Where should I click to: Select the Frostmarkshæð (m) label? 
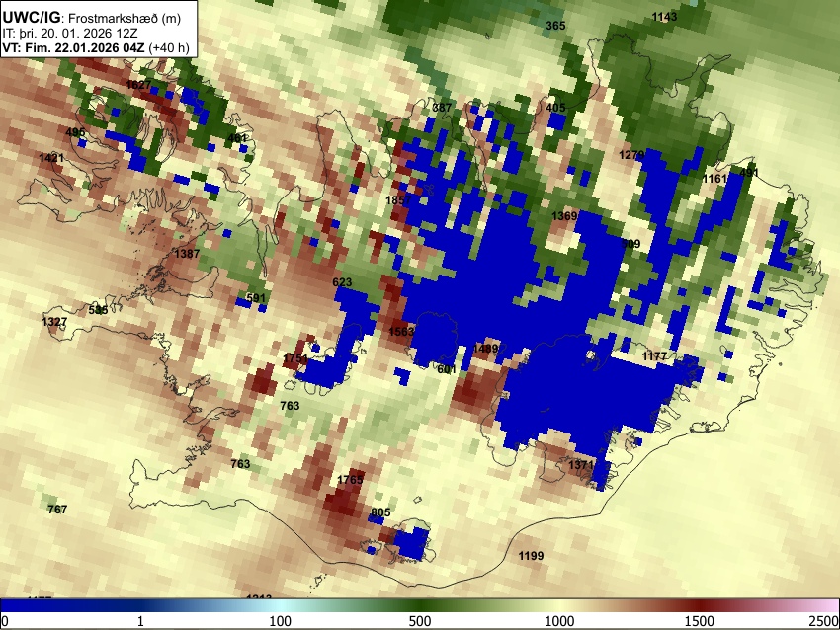click(x=125, y=18)
